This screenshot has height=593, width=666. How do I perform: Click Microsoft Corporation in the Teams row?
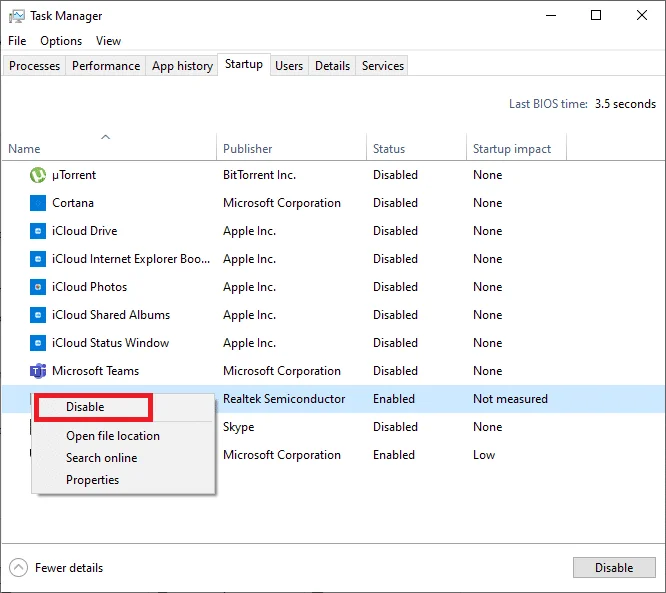tap(282, 371)
